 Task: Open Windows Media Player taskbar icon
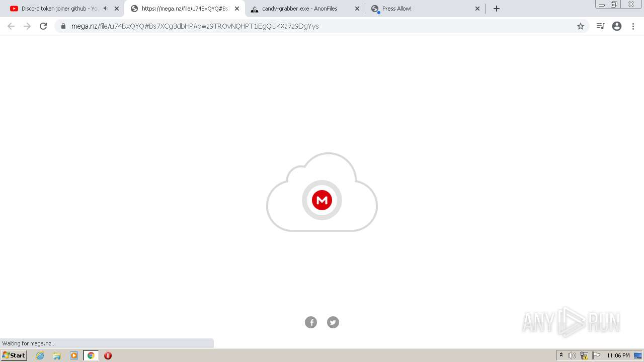tap(74, 355)
